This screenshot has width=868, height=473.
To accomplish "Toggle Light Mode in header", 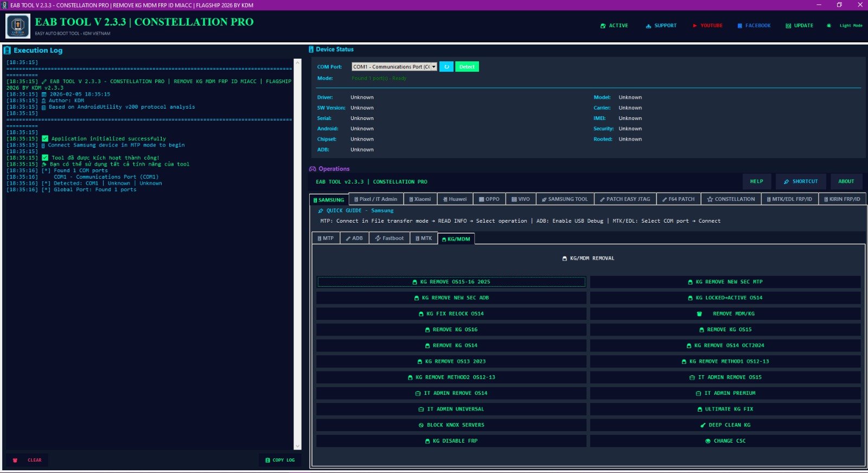I will tap(845, 26).
